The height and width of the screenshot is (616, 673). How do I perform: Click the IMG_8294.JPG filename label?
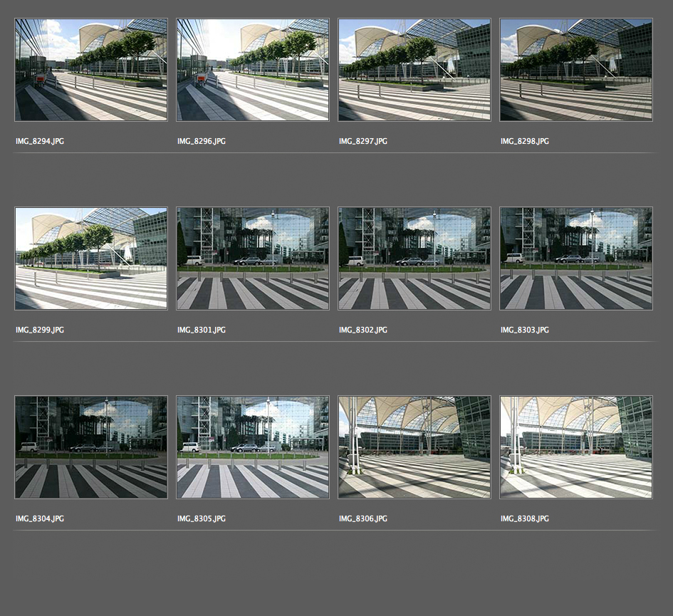pos(40,142)
